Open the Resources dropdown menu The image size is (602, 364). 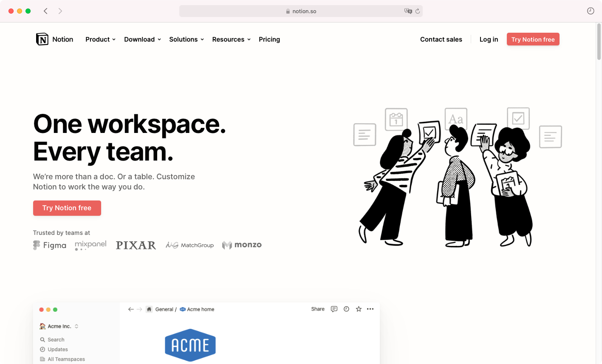click(x=232, y=40)
